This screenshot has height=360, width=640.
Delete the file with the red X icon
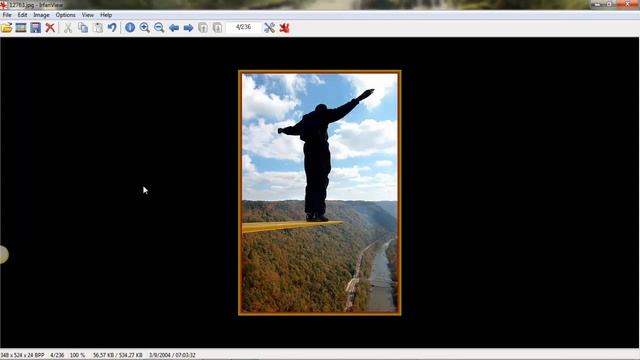point(50,27)
